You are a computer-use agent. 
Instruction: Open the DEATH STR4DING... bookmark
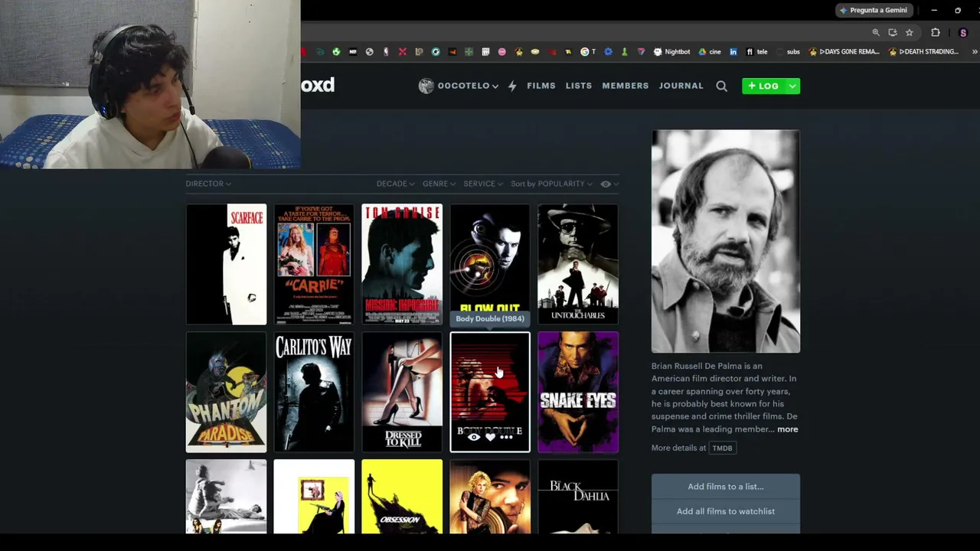pyautogui.click(x=923, y=52)
